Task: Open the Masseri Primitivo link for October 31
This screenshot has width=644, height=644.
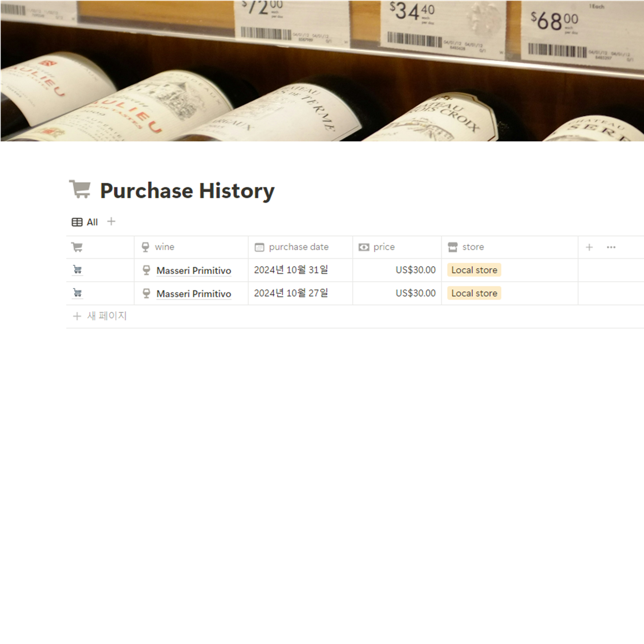Action: click(194, 270)
